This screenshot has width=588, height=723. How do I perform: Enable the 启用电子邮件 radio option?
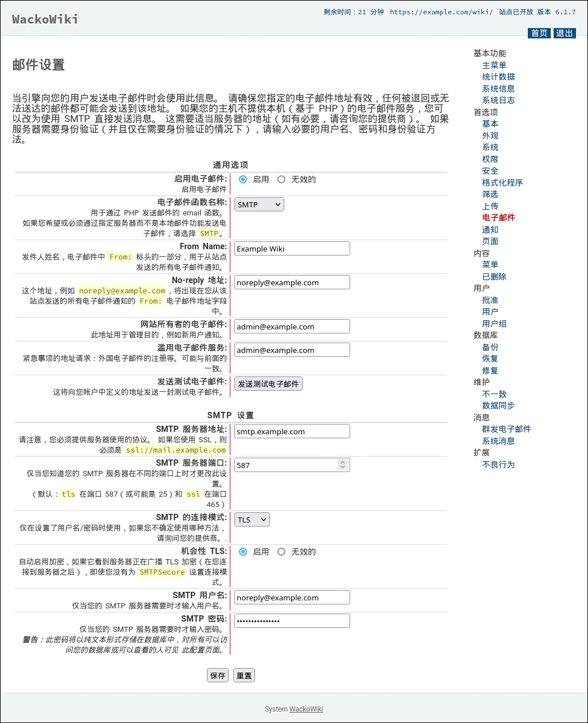pos(243,179)
